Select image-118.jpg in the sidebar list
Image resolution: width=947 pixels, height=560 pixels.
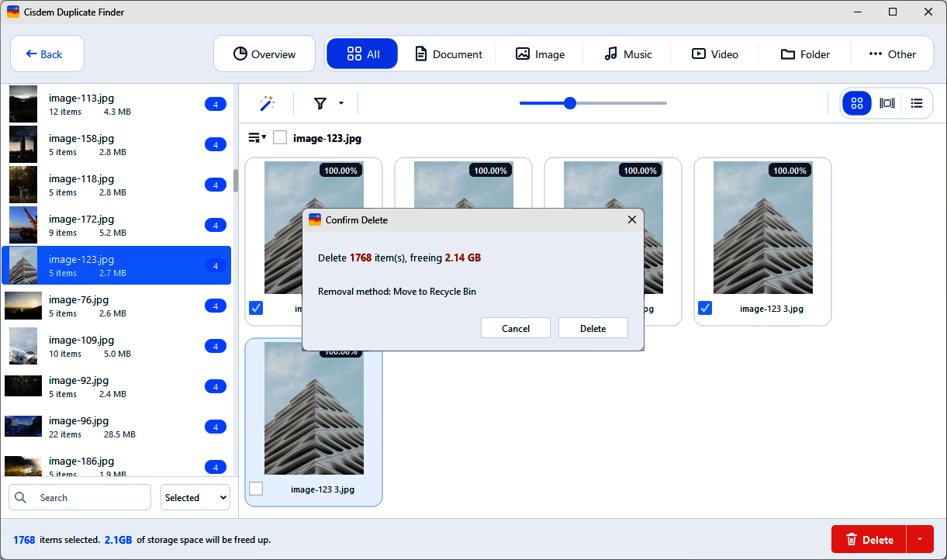coord(116,185)
